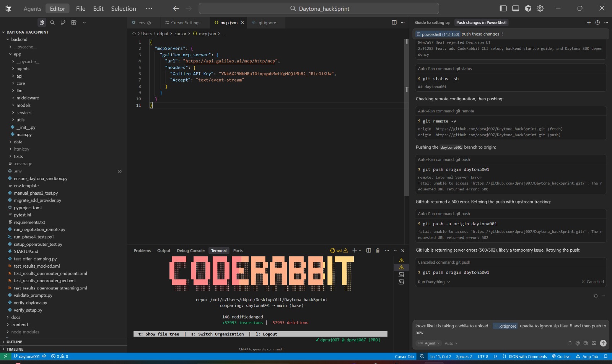Switch to the .gitignore editor tab
This screenshot has width=612, height=364.
pyautogui.click(x=266, y=23)
